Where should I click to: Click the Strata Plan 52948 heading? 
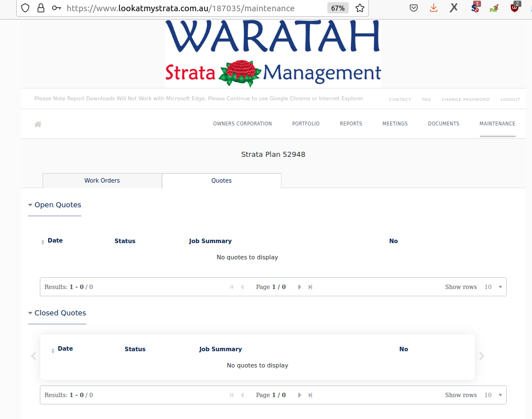point(273,155)
